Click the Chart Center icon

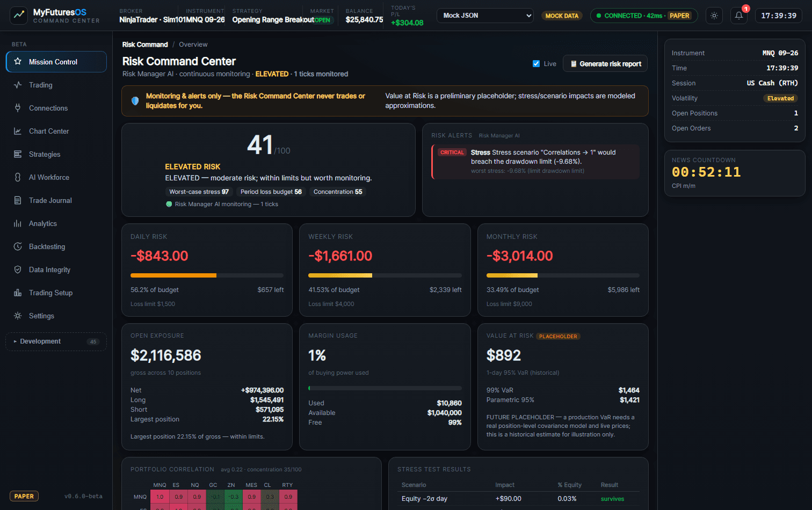(x=18, y=131)
